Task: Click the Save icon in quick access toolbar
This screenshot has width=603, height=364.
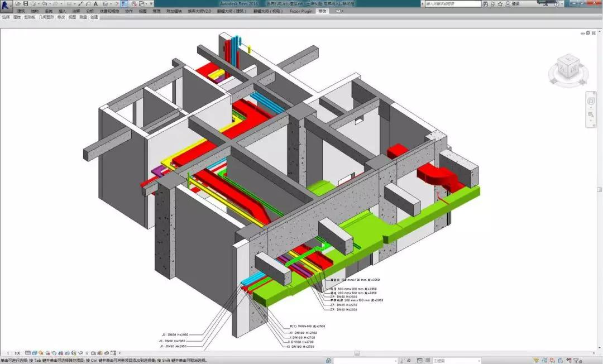Action: 26,3
